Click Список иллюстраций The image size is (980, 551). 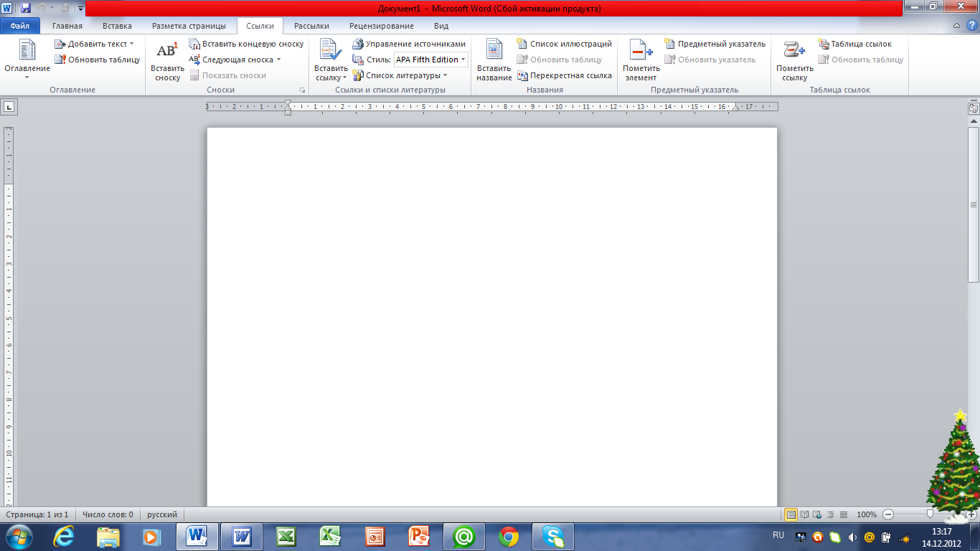click(x=565, y=44)
